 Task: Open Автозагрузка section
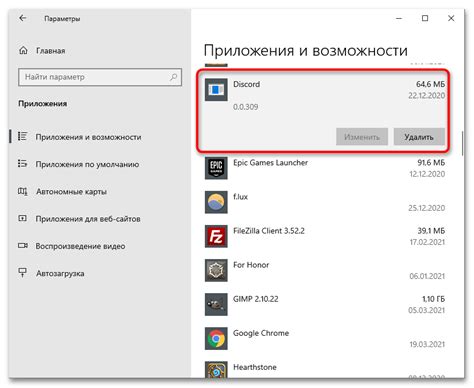60,274
